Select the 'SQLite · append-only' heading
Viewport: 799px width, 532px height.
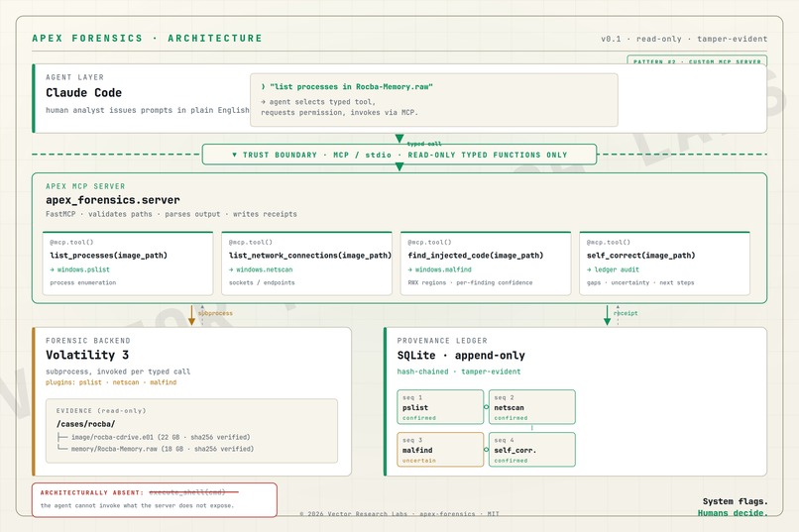click(x=461, y=356)
